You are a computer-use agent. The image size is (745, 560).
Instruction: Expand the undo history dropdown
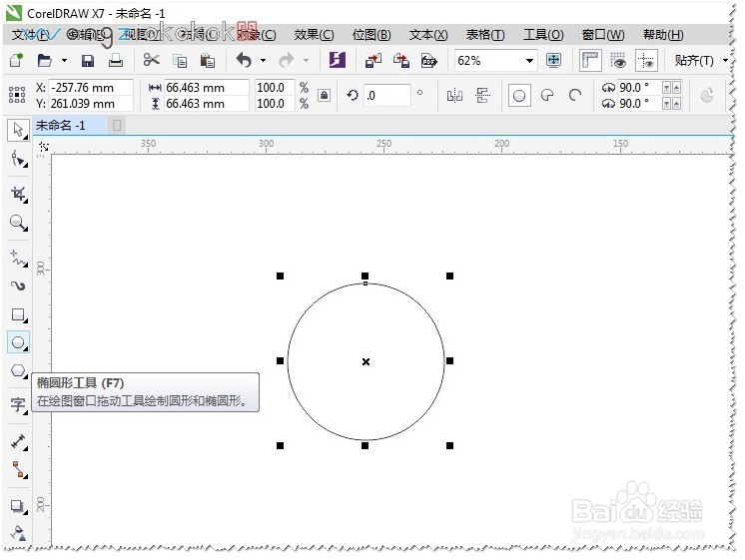263,61
